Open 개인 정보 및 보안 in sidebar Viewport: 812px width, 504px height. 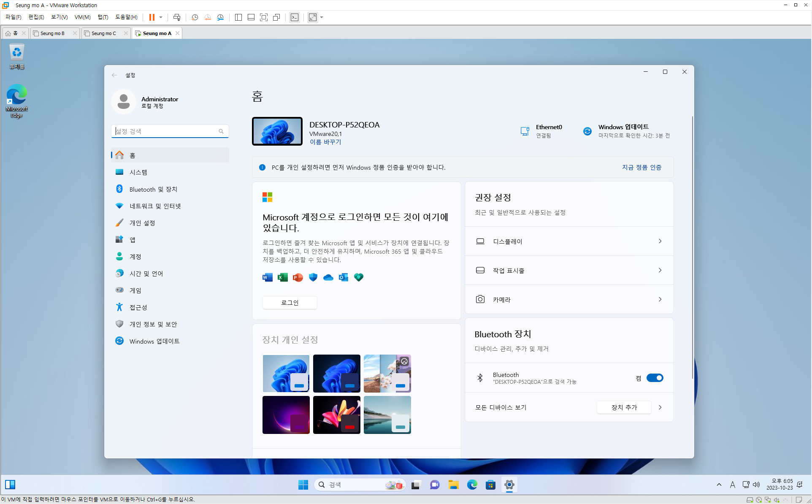pos(153,324)
